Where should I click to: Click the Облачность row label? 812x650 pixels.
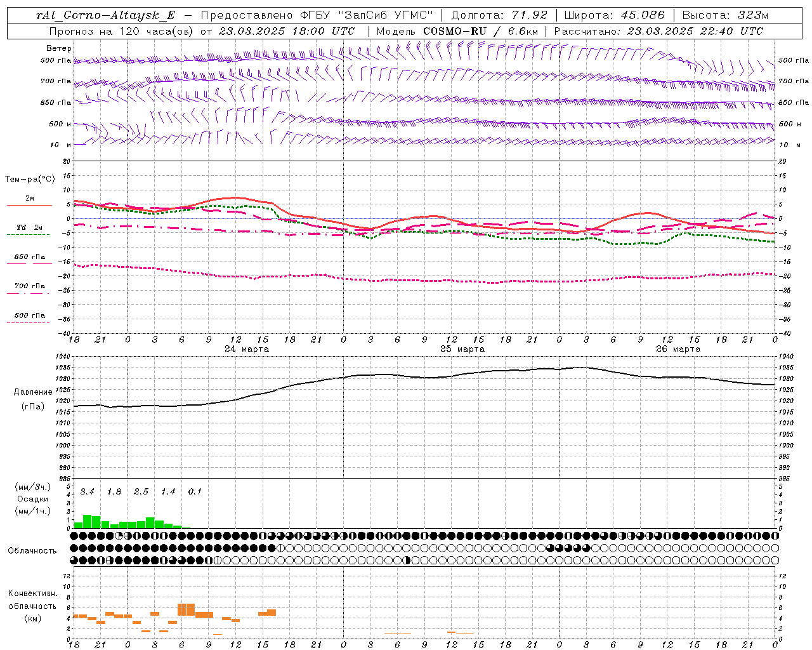[x=32, y=551]
